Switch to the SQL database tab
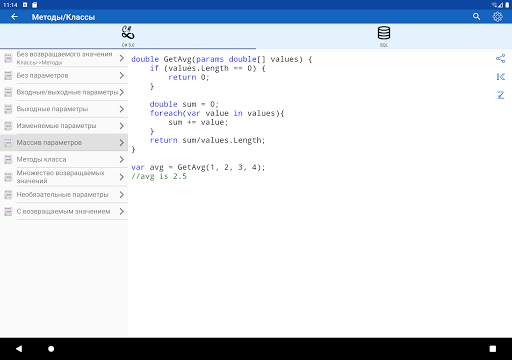512x360 pixels. point(384,36)
